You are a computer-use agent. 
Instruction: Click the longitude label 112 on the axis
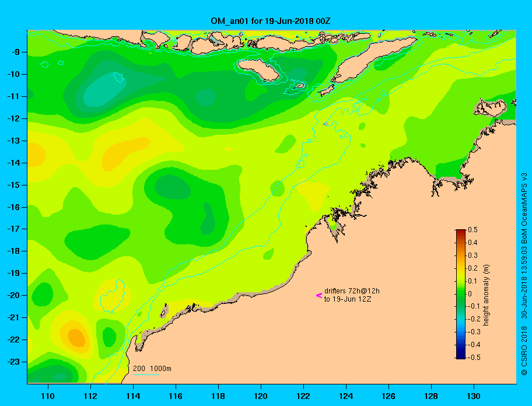pos(90,396)
